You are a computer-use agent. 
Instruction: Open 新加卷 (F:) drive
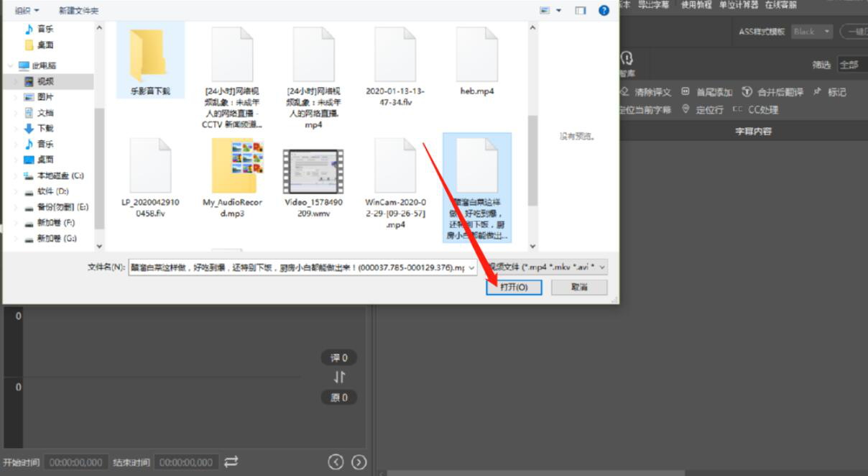pos(50,222)
